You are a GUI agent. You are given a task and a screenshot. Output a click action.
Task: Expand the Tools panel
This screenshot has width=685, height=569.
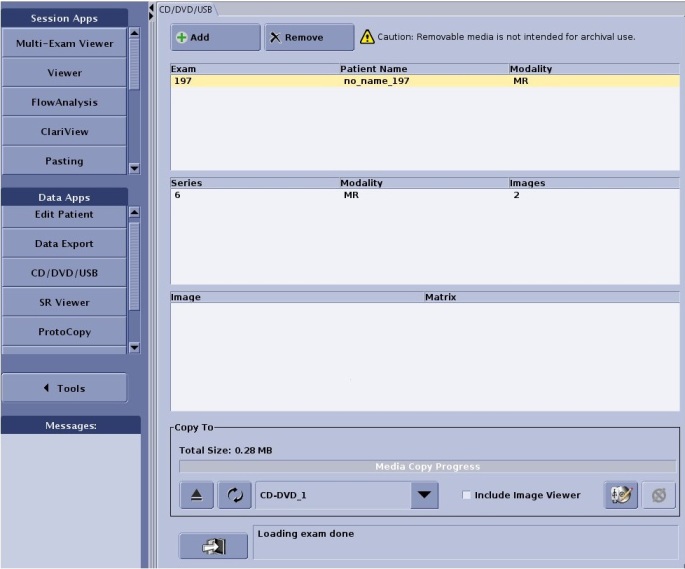click(x=64, y=388)
